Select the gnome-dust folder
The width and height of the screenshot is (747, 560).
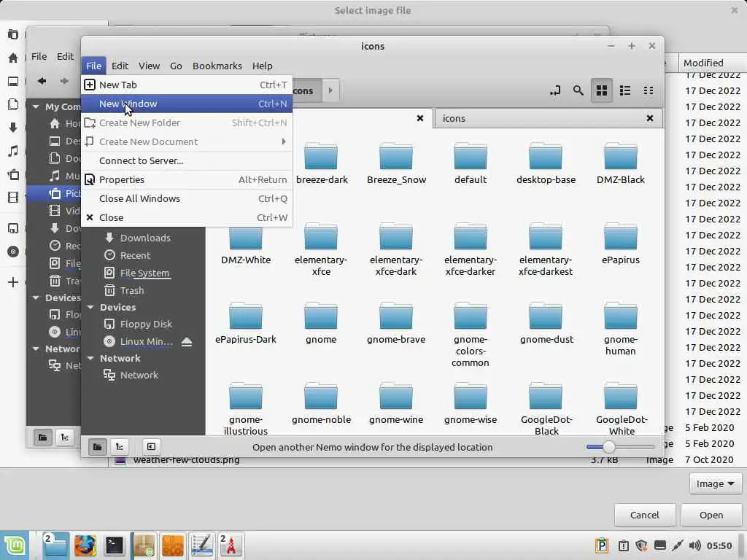pos(546,323)
